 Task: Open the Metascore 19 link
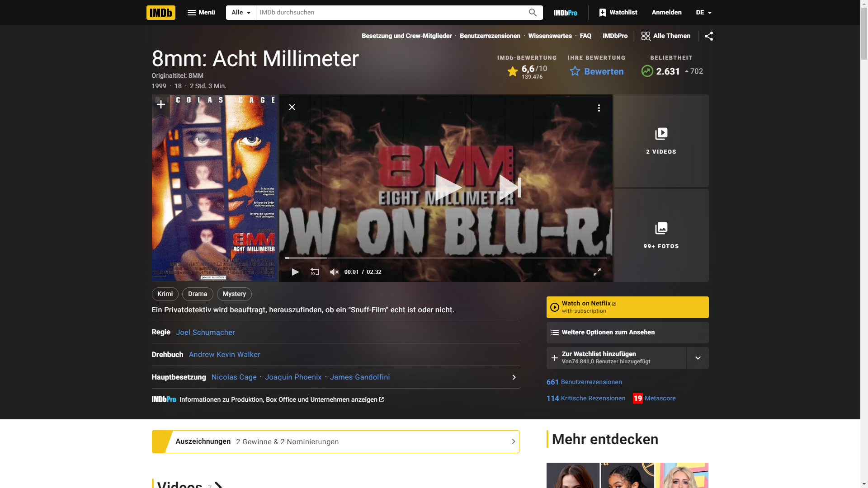coord(654,399)
